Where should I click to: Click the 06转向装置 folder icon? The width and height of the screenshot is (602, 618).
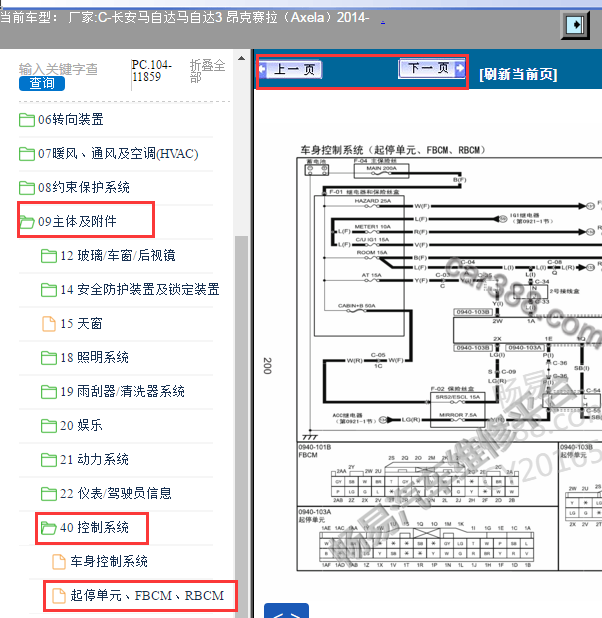[x=27, y=119]
